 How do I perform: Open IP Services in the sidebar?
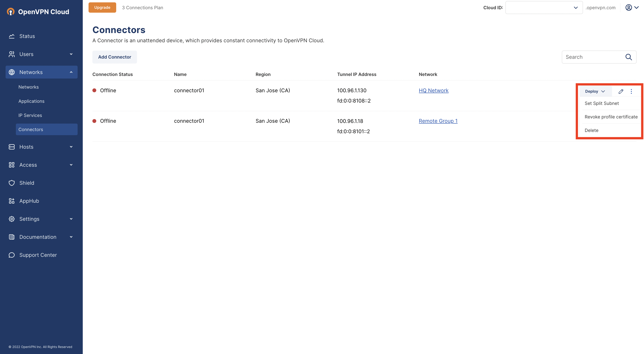pos(30,115)
